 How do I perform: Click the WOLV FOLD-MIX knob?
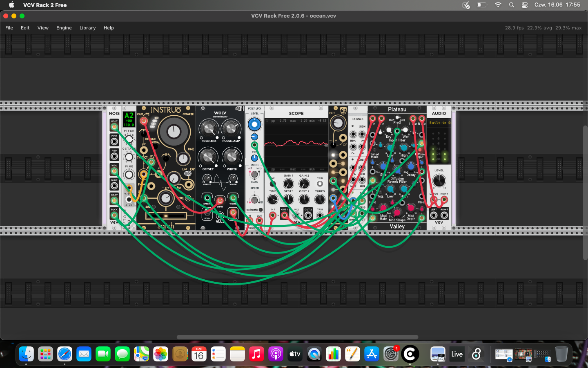(x=209, y=129)
